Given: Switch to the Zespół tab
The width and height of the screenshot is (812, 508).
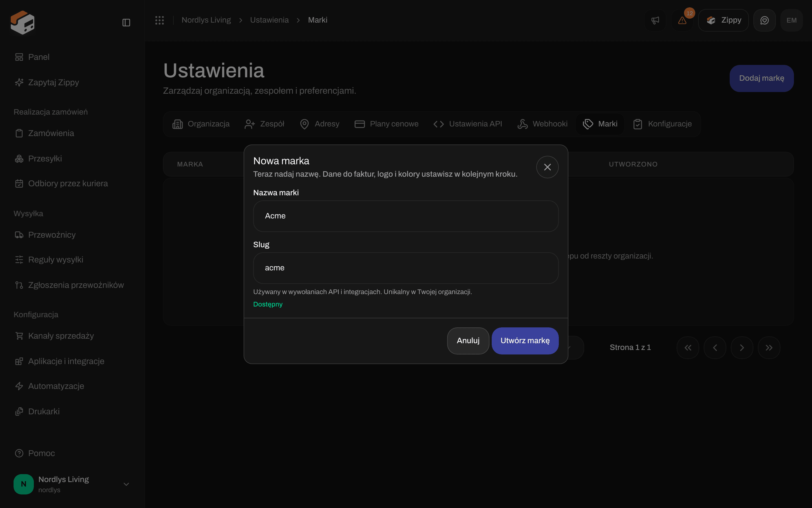Looking at the screenshot, I should (x=265, y=124).
